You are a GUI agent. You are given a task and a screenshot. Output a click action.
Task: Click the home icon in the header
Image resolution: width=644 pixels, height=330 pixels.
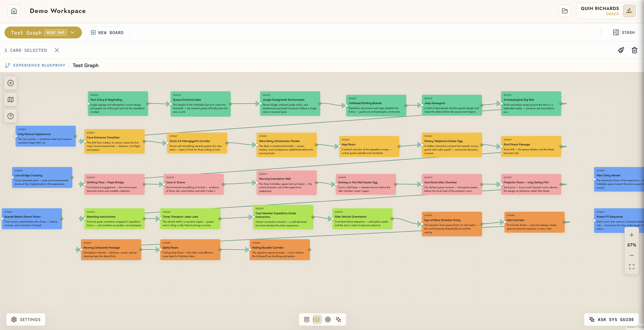(x=14, y=11)
